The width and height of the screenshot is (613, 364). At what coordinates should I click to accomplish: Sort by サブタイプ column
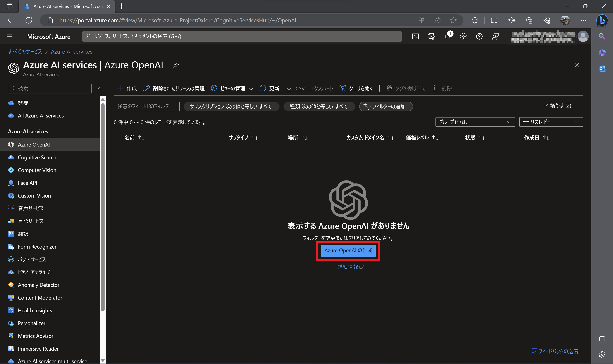[x=243, y=138]
